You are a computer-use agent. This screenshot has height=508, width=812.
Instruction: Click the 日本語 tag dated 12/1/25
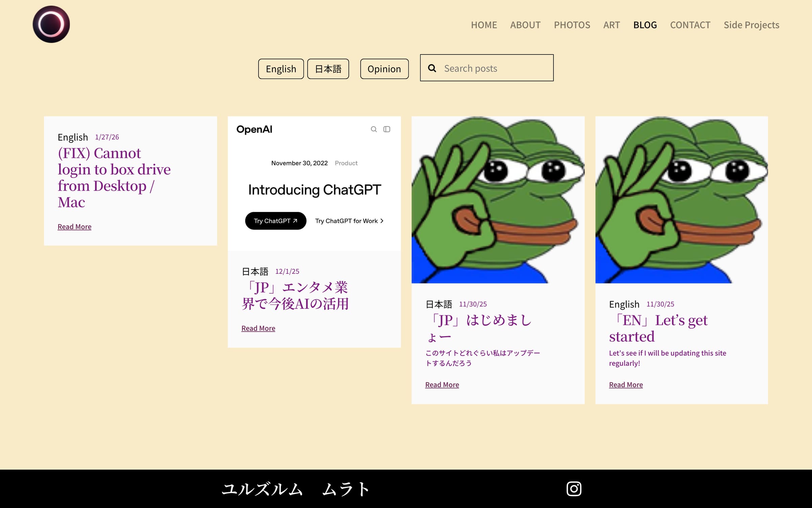(255, 271)
